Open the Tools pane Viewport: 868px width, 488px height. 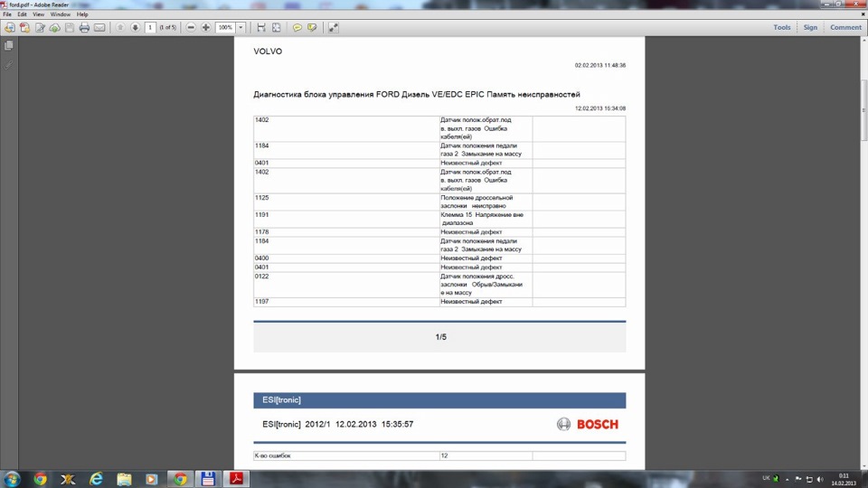tap(781, 28)
